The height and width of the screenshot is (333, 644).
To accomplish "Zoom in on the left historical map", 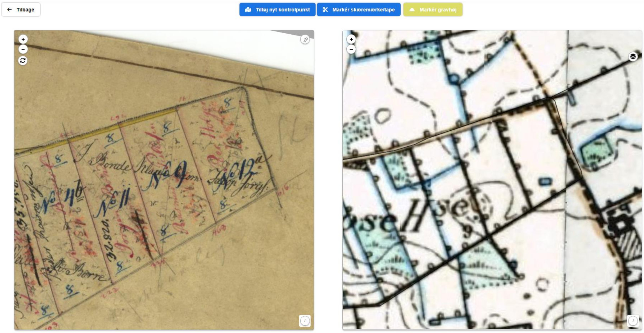I will (x=23, y=39).
